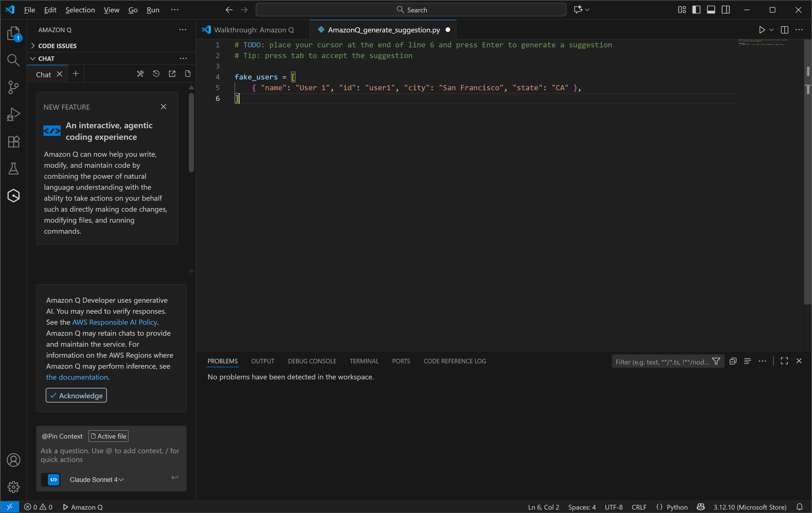Go forward with the navigation arrow
This screenshot has height=513, width=812.
[244, 10]
